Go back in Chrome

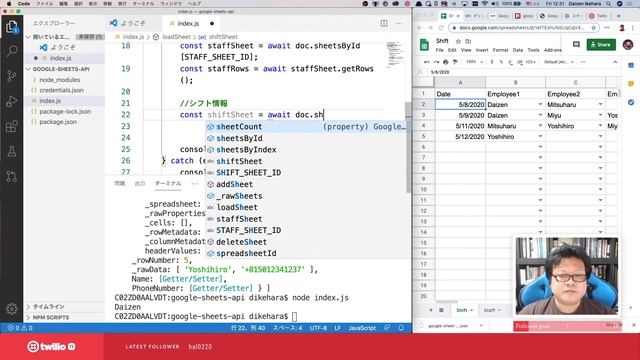pos(420,28)
